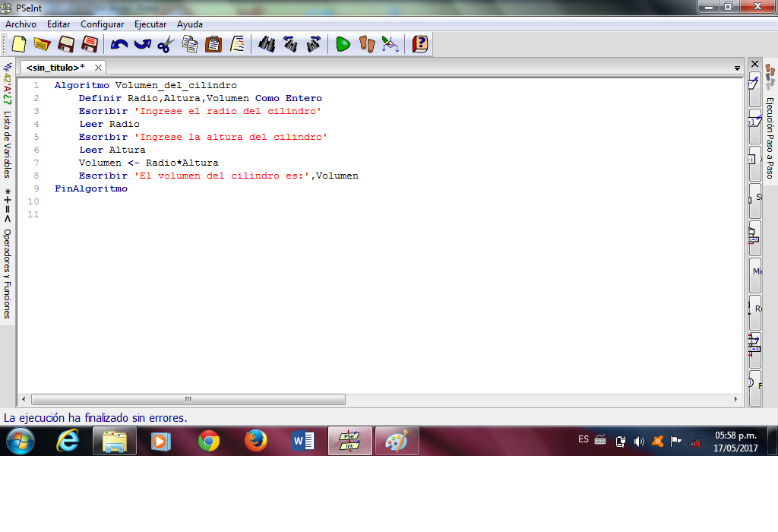778x532 pixels.
Task: Click the step-by-step footprints toolbar icon
Action: pos(367,44)
